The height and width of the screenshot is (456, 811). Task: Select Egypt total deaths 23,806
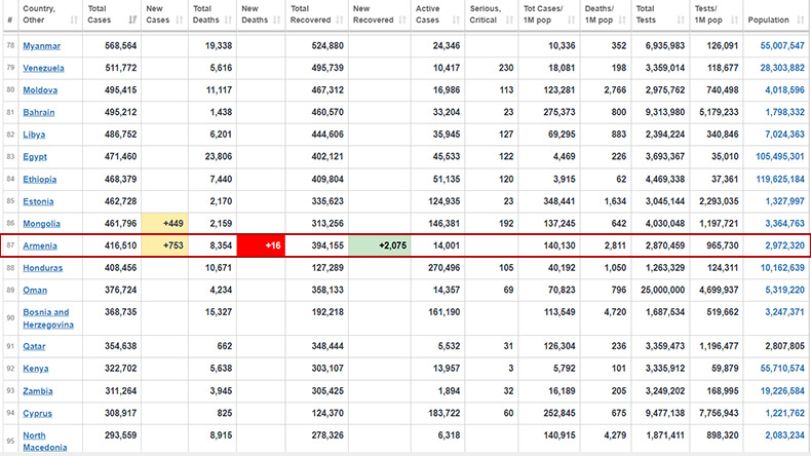218,157
